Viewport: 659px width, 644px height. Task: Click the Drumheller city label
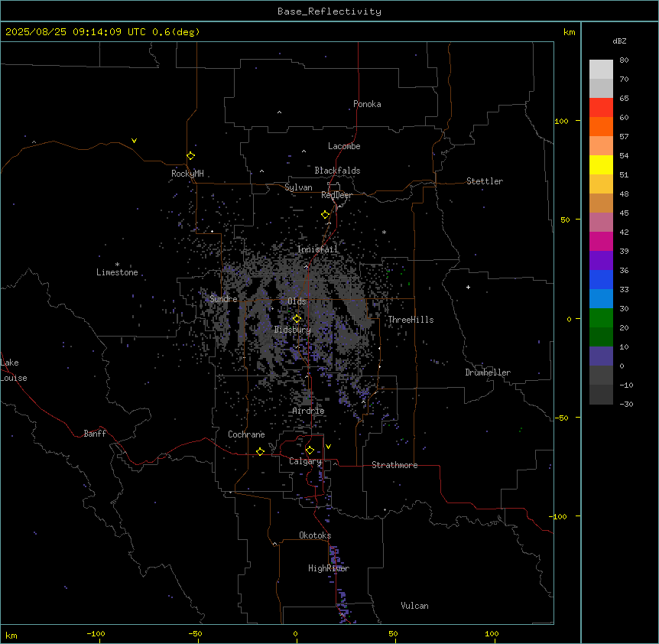(488, 372)
